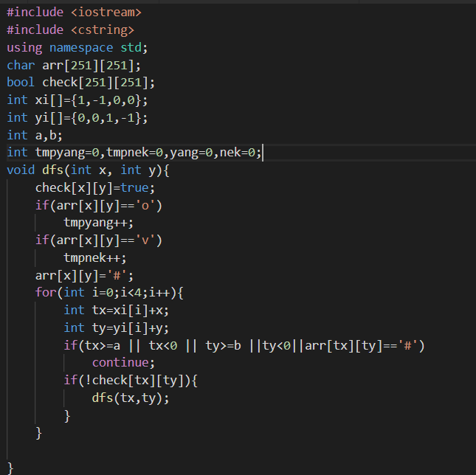Viewport: 476px width, 475px height.
Task: Click 'int tx=xi[i]+x;' line
Action: [117, 311]
